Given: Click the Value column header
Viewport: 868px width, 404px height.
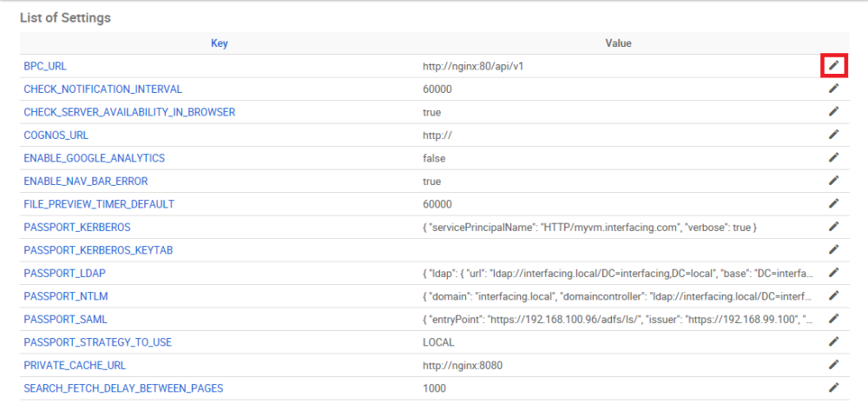Looking at the screenshot, I should coord(618,43).
